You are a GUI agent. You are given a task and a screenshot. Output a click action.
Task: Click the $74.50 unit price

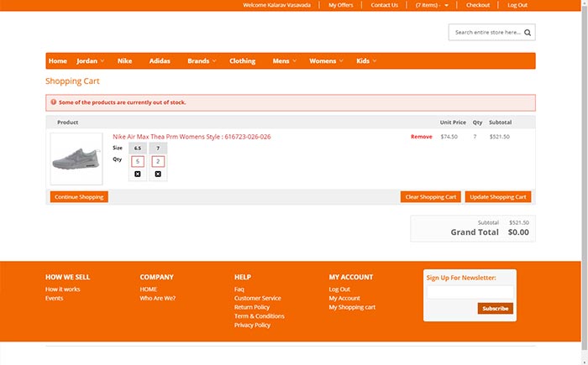[449, 137]
